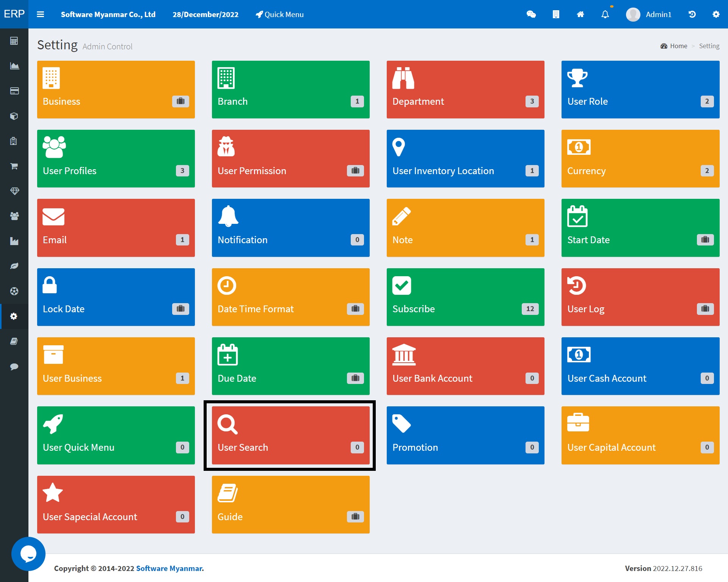Open calculator icon in sidebar

(x=14, y=41)
